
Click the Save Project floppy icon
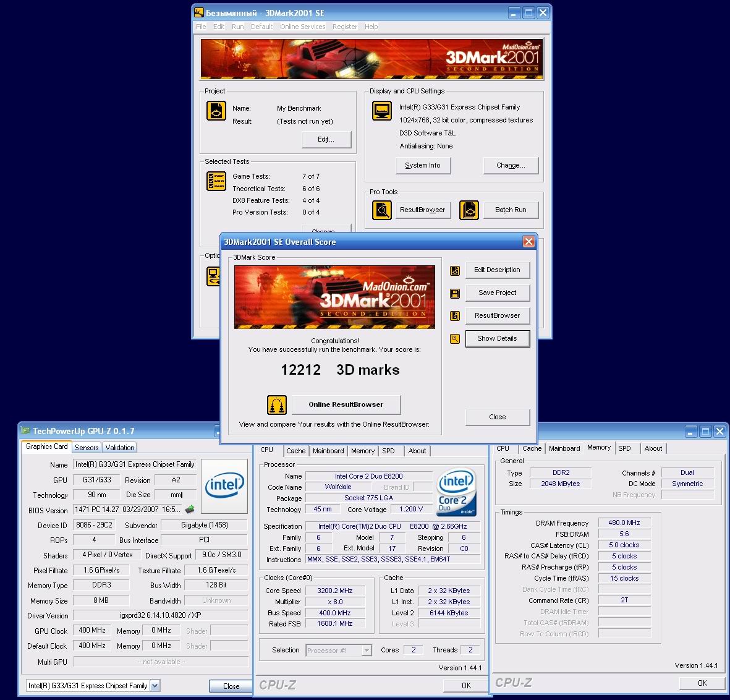point(455,293)
